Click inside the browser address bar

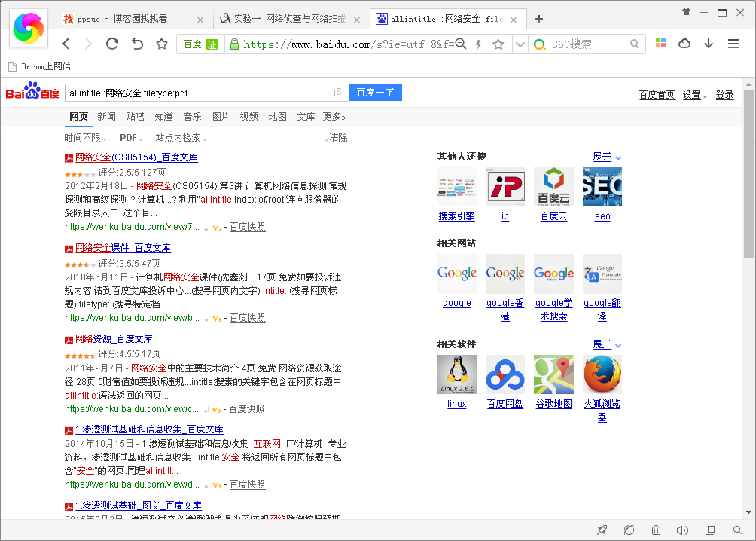tap(339, 45)
